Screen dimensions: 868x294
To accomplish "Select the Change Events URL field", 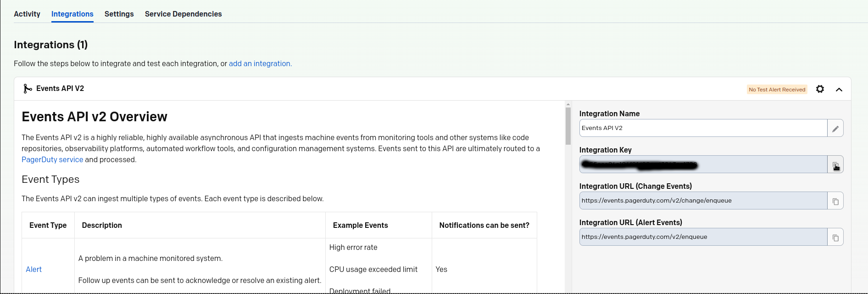I will pos(703,201).
